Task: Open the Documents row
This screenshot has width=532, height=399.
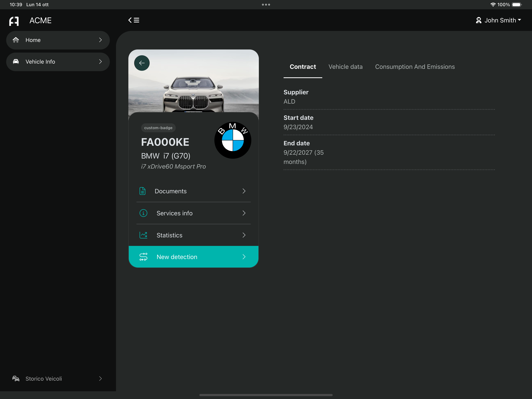Action: [x=194, y=191]
